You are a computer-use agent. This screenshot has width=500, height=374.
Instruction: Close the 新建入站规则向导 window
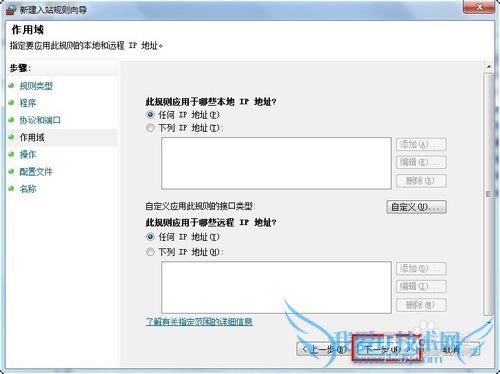click(479, 7)
